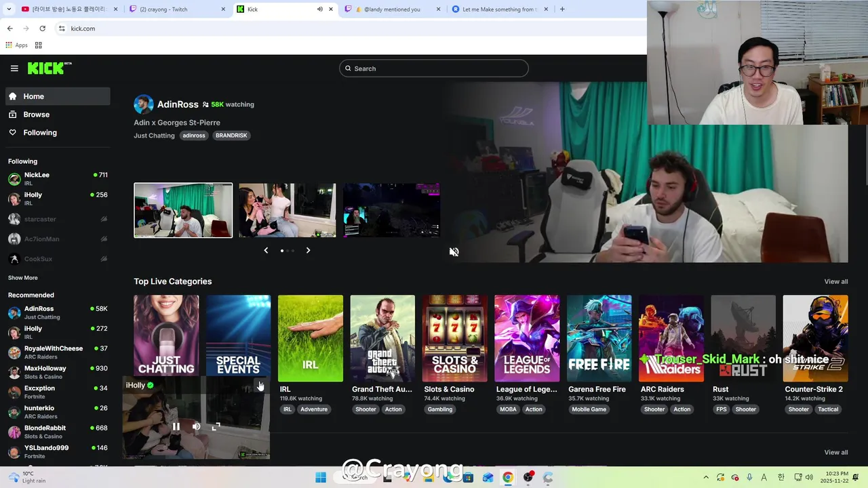Image resolution: width=868 pixels, height=488 pixels.
Task: Click the Adventure tag under IRL
Action: point(313,409)
